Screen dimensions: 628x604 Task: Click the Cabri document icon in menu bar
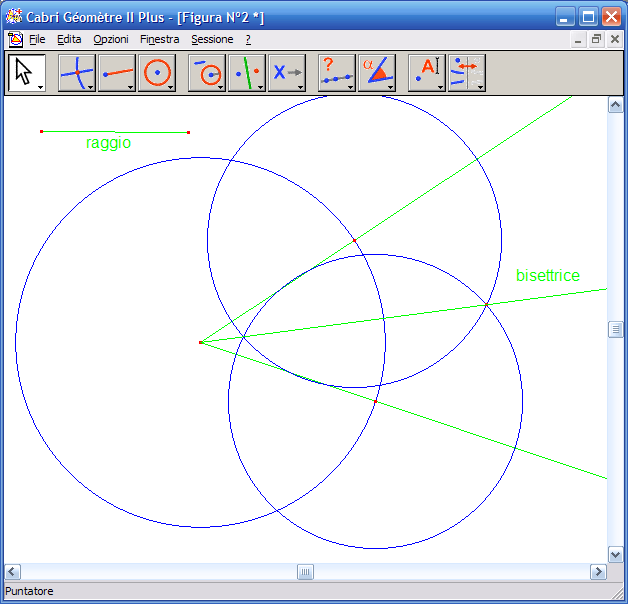tap(15, 40)
